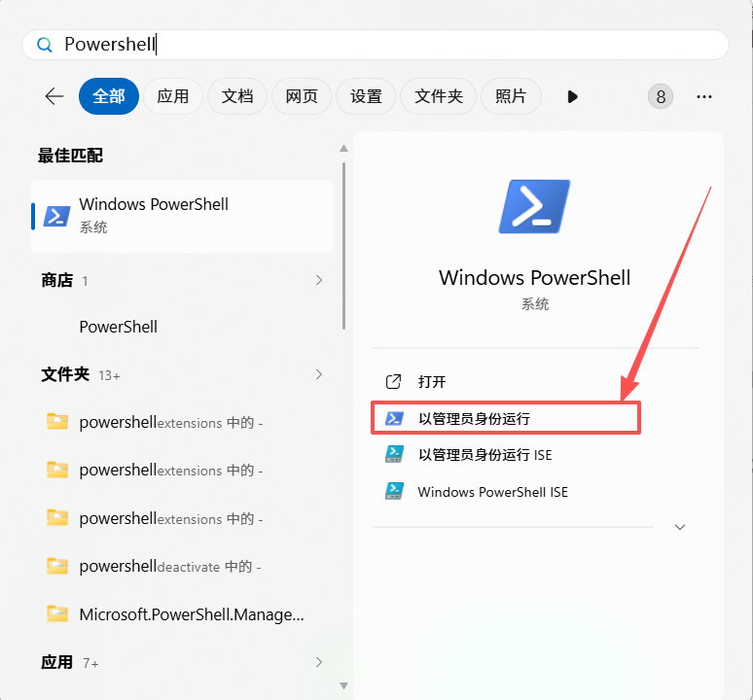
Task: Click the results list scroll down arrow
Action: tap(343, 685)
